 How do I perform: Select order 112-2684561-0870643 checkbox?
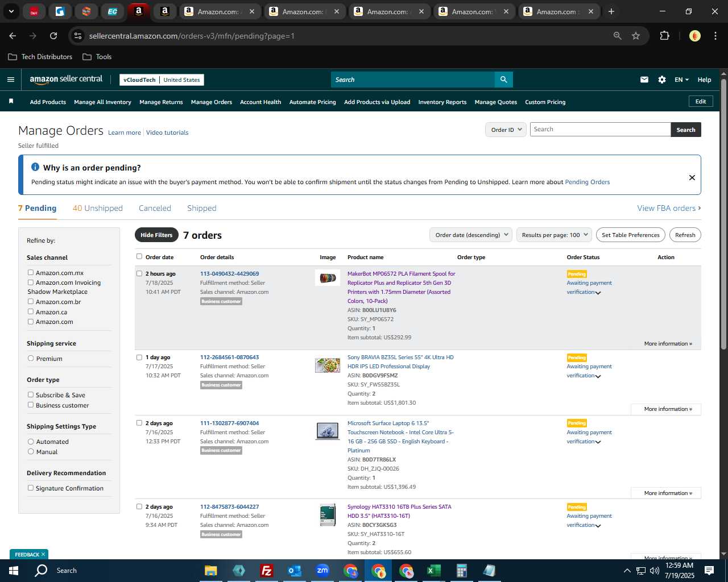(139, 357)
